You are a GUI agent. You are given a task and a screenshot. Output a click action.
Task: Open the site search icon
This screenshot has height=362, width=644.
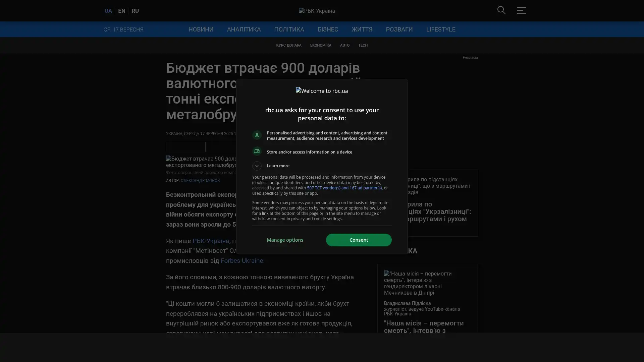[501, 10]
